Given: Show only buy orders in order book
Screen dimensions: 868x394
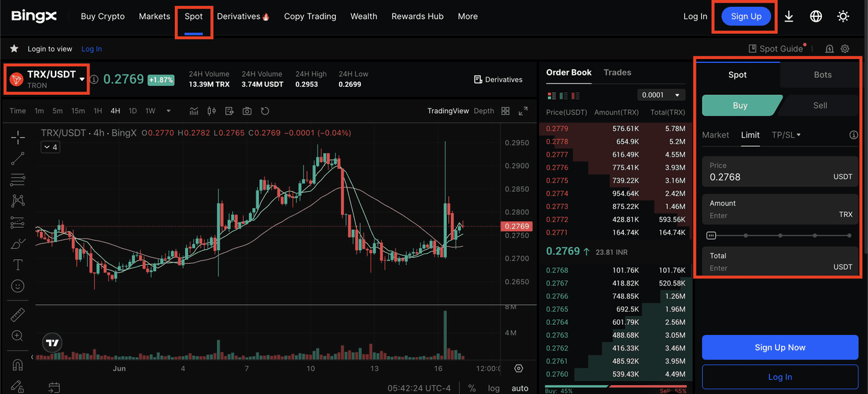Looking at the screenshot, I should [x=564, y=96].
